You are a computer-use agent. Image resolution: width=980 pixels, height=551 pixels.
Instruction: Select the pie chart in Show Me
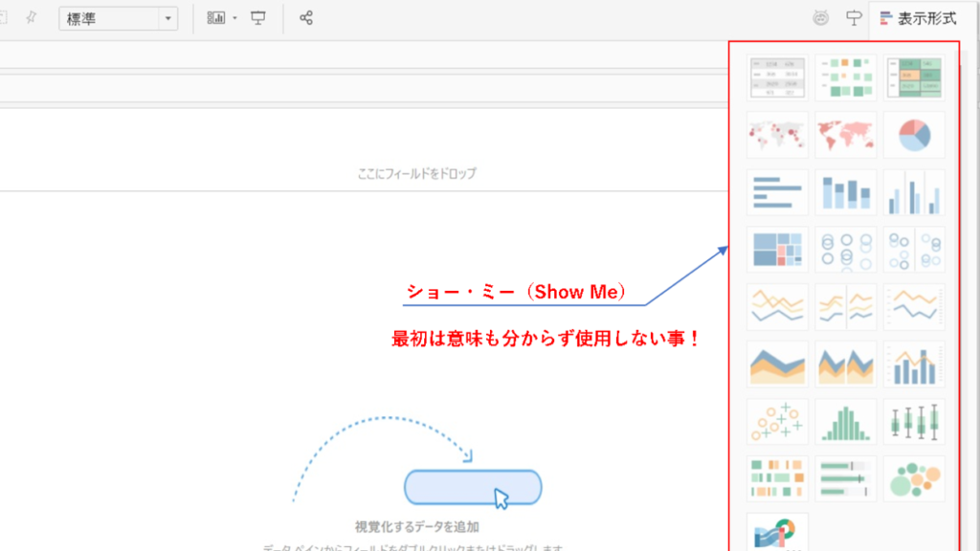coord(914,135)
